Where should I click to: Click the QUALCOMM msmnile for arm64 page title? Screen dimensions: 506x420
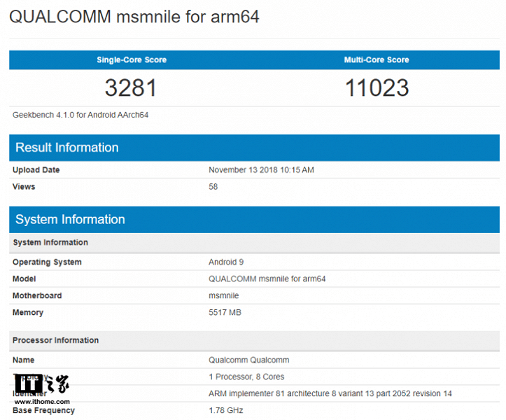[134, 17]
